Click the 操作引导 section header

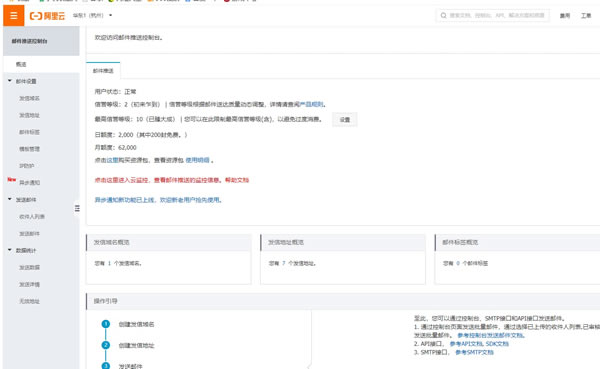click(343, 301)
